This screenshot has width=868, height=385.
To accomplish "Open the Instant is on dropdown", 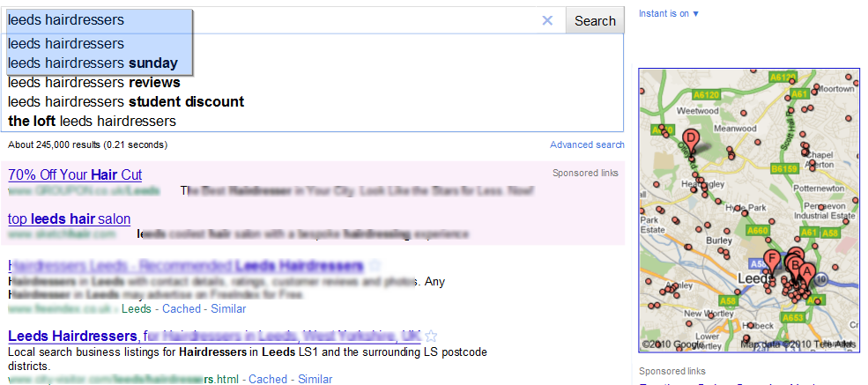I will [669, 13].
